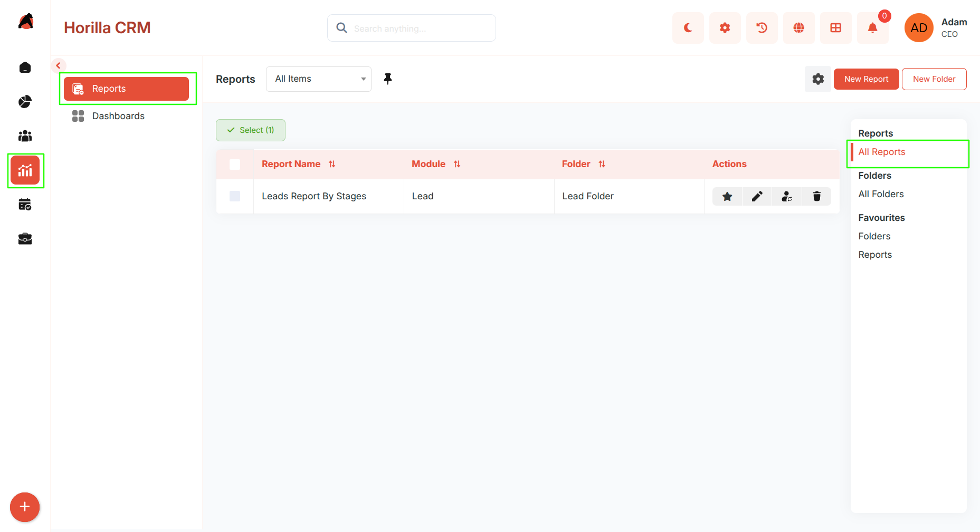
Task: Open notifications bell
Action: point(873,28)
